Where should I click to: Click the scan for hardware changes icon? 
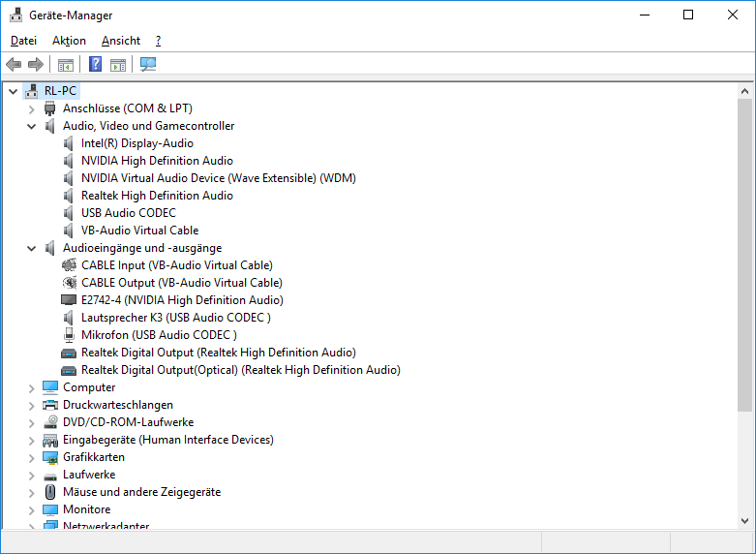tap(148, 65)
